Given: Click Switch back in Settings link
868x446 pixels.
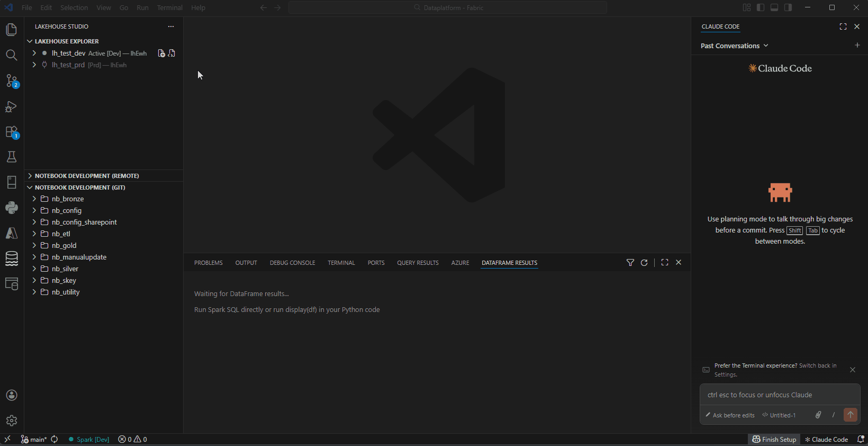Looking at the screenshot, I should 775,370.
